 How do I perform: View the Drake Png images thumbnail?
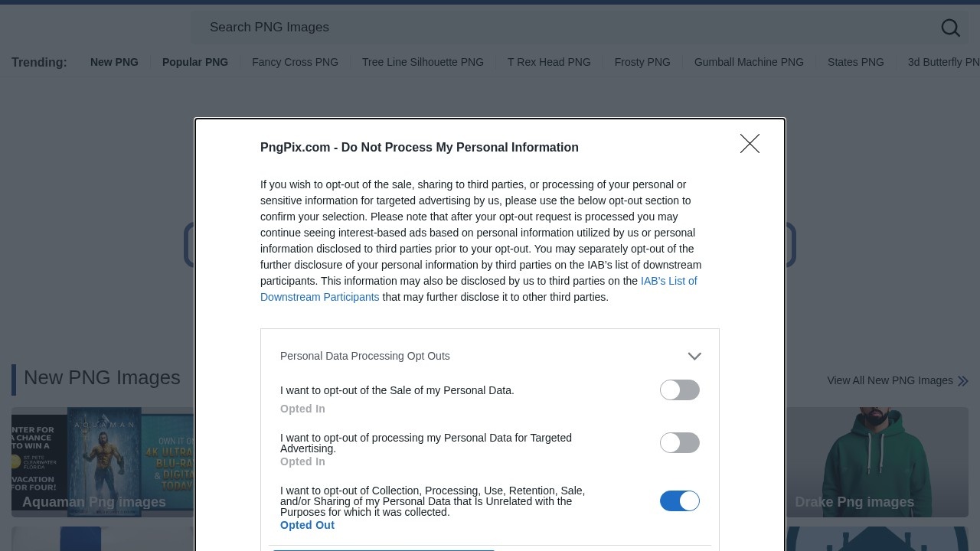[854, 462]
